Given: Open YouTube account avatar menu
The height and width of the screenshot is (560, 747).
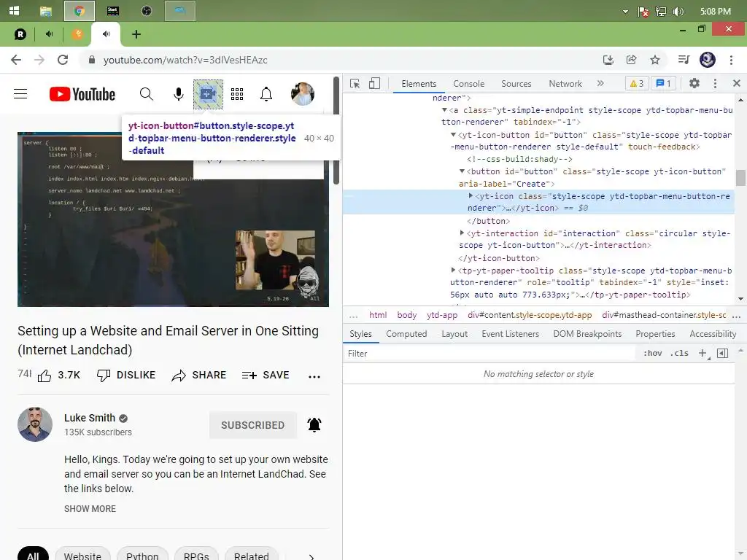Looking at the screenshot, I should pyautogui.click(x=303, y=94).
